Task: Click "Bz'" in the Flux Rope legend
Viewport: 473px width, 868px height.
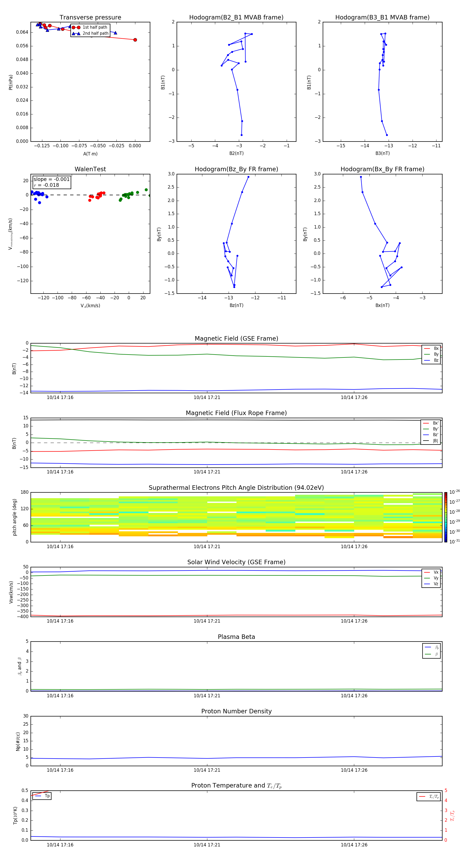Action: [x=431, y=435]
